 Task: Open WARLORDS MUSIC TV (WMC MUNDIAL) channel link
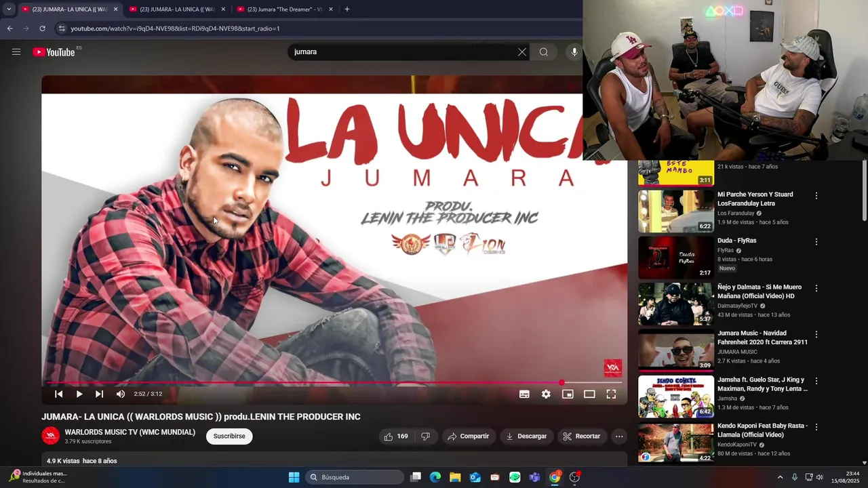130,432
